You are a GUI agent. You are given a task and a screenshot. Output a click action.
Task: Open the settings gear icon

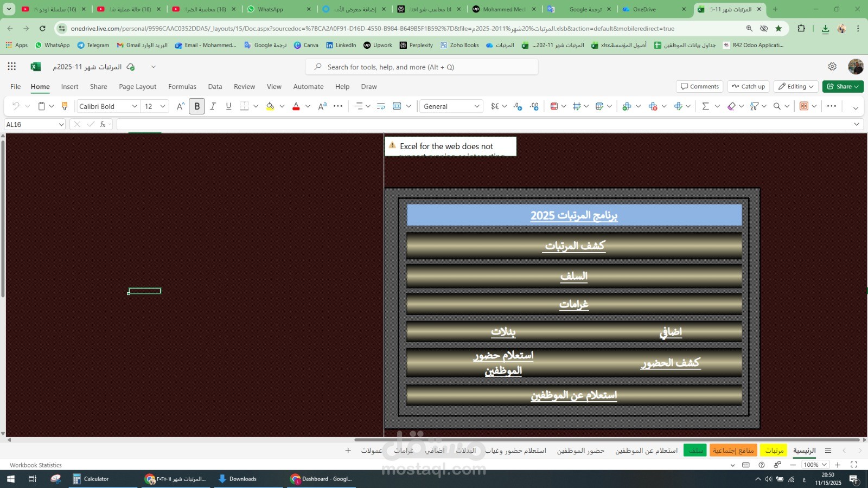tap(832, 67)
